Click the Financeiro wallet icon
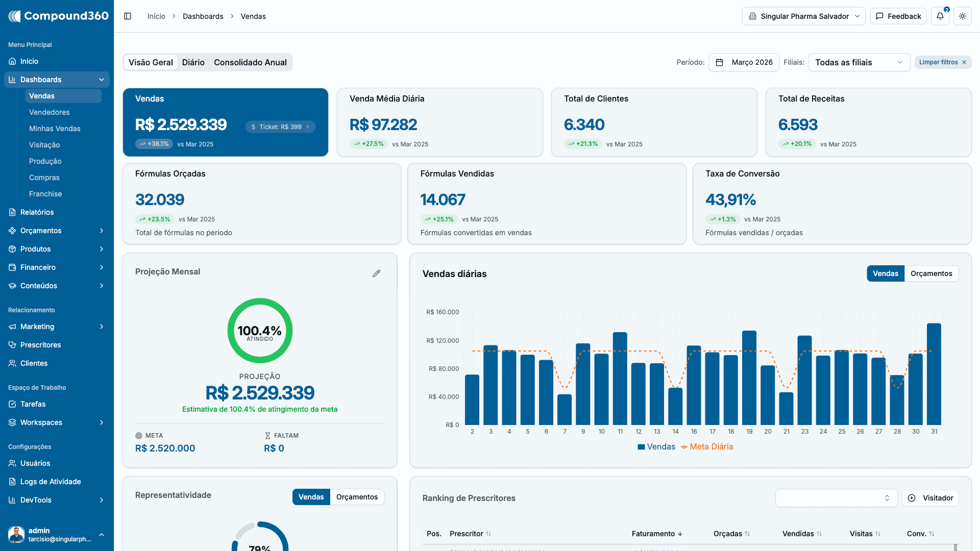The width and height of the screenshot is (980, 551). coord(12,267)
